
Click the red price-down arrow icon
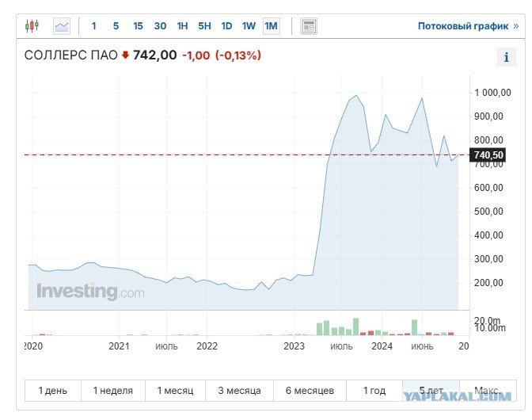[126, 55]
